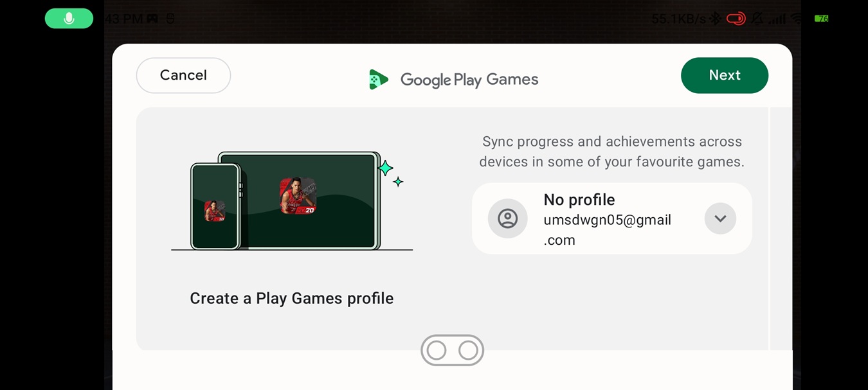Click the Create a Play Games profile heading
This screenshot has height=390, width=868.
(x=291, y=298)
